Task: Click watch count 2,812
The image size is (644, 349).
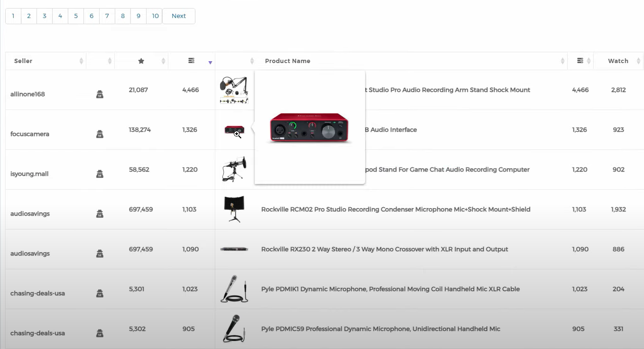Action: pyautogui.click(x=618, y=90)
